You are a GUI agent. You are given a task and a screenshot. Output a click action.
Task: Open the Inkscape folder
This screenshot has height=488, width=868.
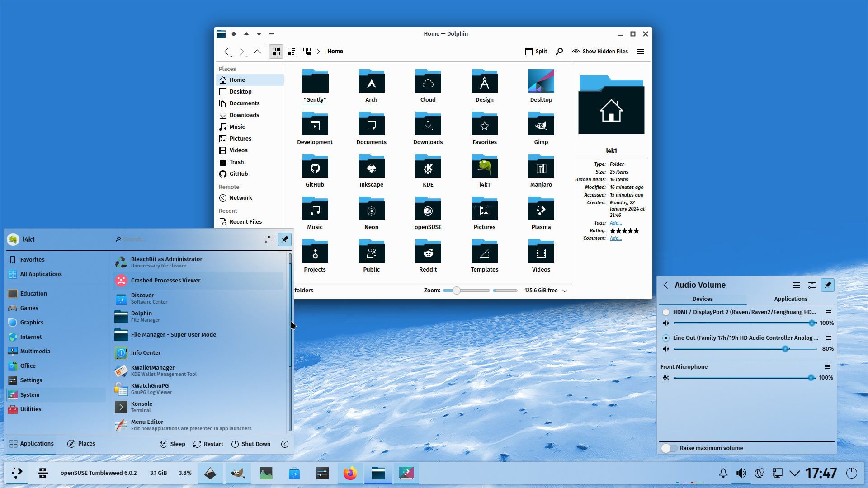[x=371, y=171]
